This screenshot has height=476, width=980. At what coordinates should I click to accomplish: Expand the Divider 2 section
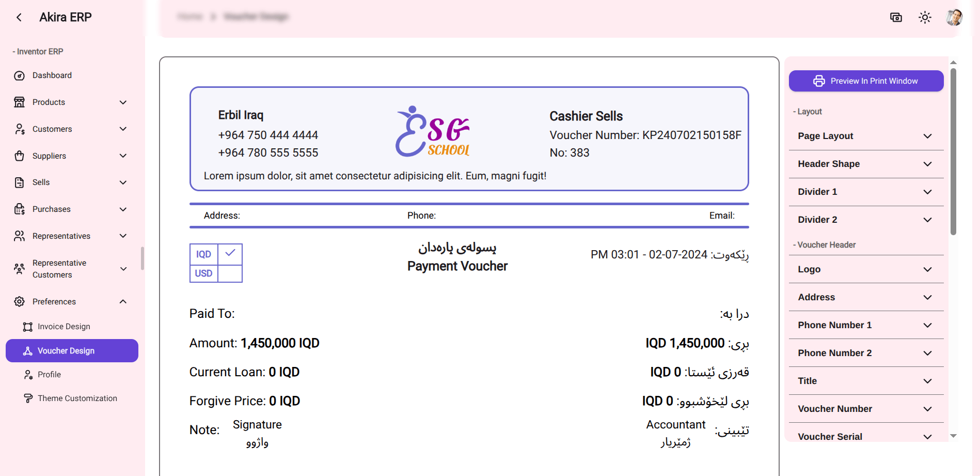(866, 220)
